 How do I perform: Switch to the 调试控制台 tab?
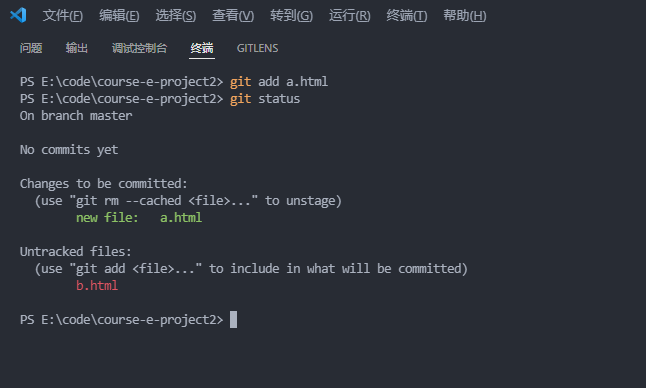139,48
